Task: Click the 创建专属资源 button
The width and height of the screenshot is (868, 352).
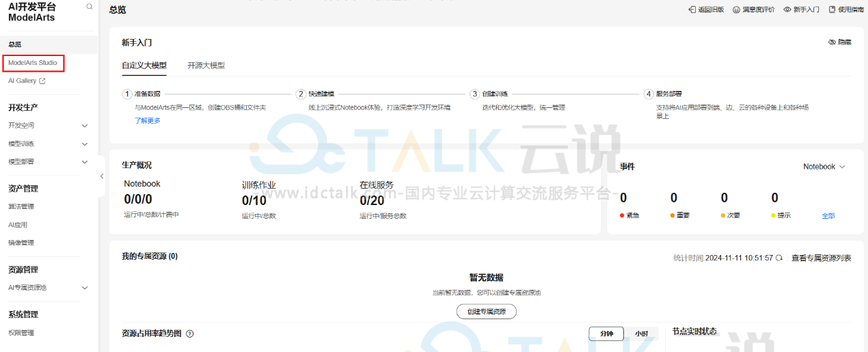Action: pos(487,312)
